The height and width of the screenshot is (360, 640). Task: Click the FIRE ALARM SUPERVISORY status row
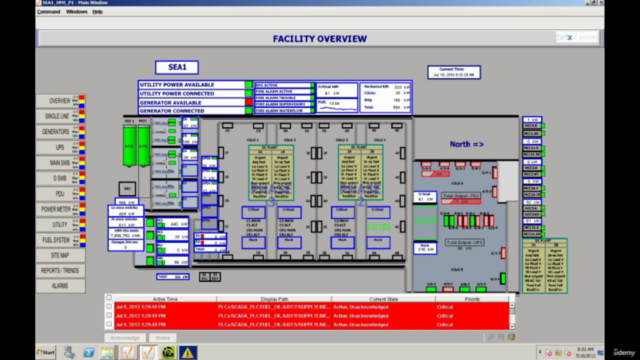click(x=284, y=104)
